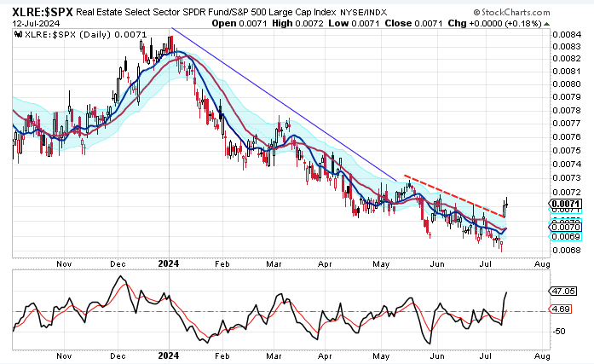
Task: Click the long blue descending trendline
Action: click(281, 107)
